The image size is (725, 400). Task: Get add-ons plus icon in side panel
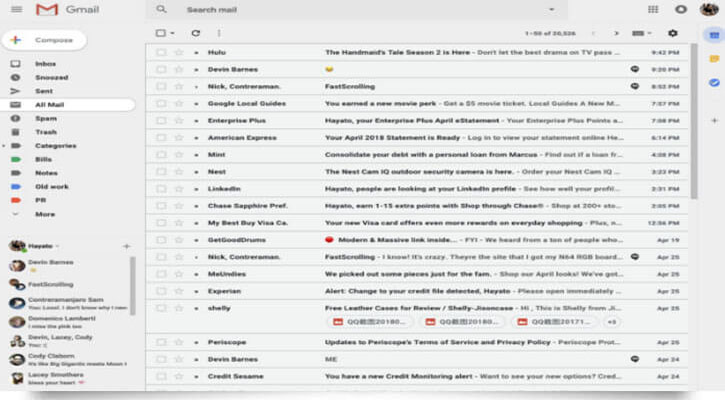point(714,120)
